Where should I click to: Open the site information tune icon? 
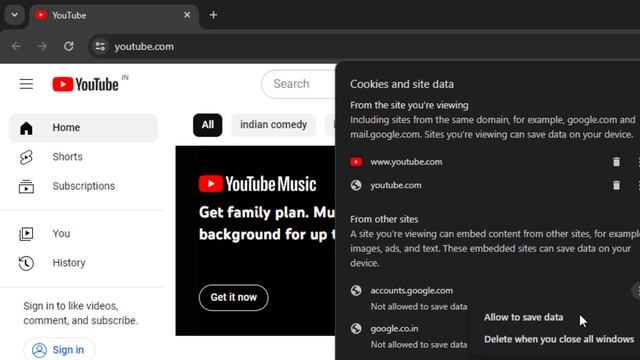(100, 47)
